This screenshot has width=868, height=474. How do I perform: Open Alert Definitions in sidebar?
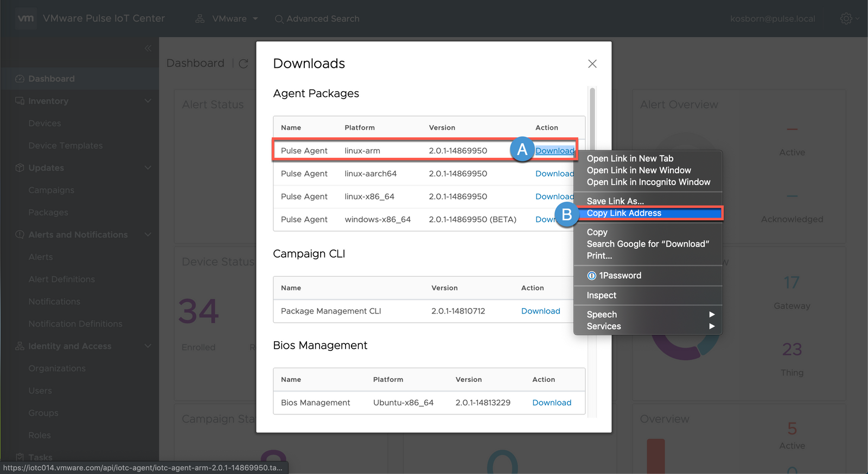61,279
